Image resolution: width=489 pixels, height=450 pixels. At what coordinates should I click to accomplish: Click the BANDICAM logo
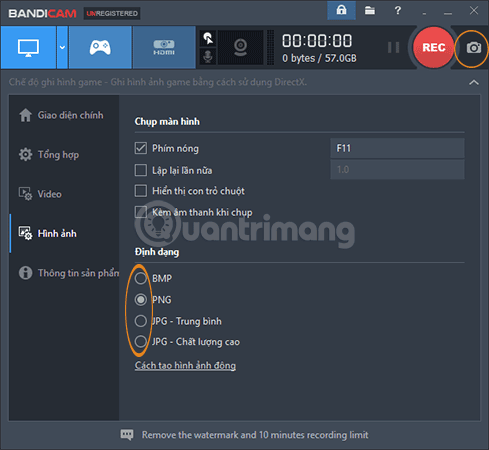(42, 14)
